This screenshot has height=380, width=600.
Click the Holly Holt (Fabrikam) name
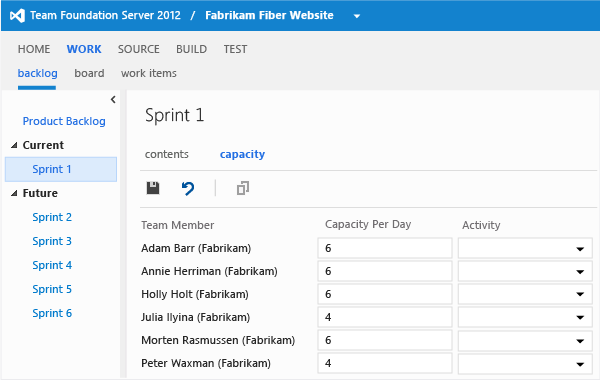click(195, 294)
